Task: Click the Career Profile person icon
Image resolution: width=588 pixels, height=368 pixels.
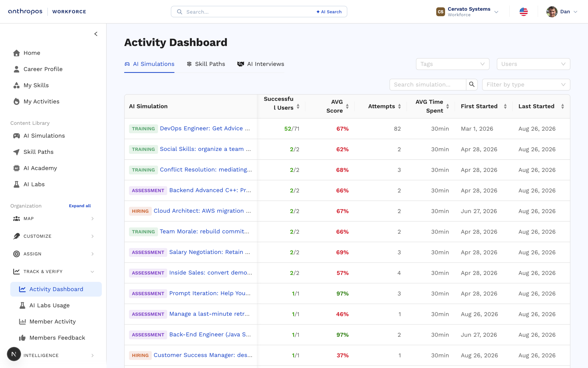Action: 17,69
